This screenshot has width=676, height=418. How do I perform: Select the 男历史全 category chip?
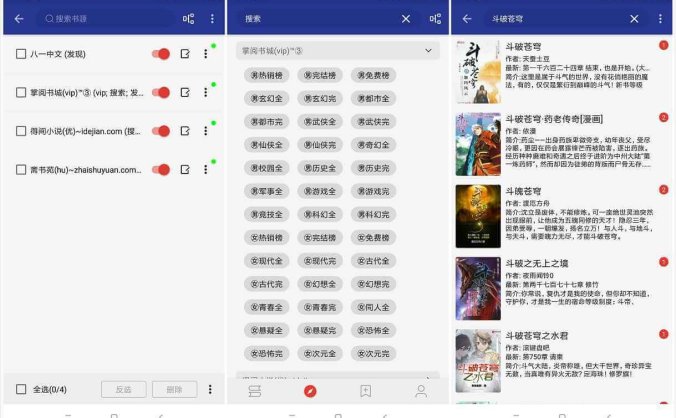coord(320,168)
